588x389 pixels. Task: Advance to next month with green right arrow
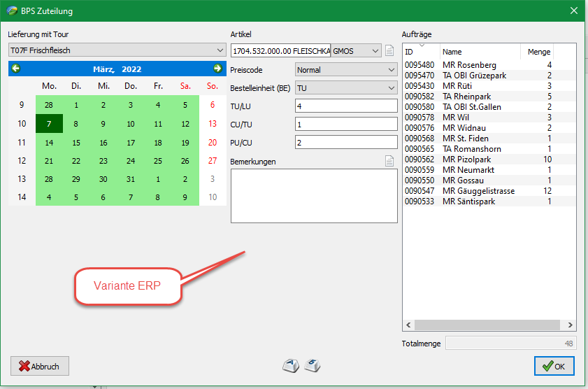point(217,69)
